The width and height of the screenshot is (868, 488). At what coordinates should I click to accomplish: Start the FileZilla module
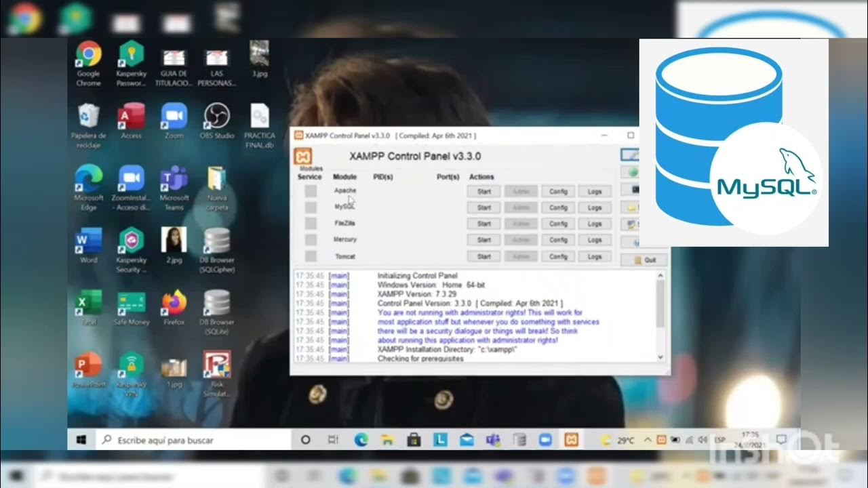(484, 224)
